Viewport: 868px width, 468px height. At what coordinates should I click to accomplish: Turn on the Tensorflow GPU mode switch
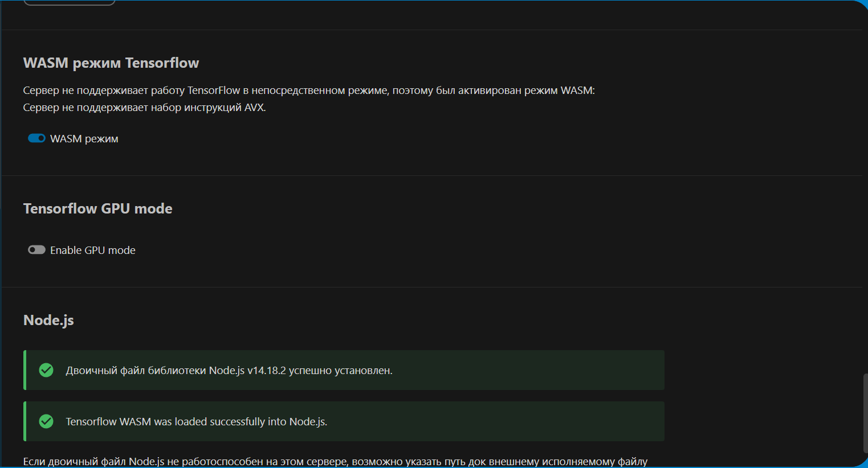tap(36, 249)
